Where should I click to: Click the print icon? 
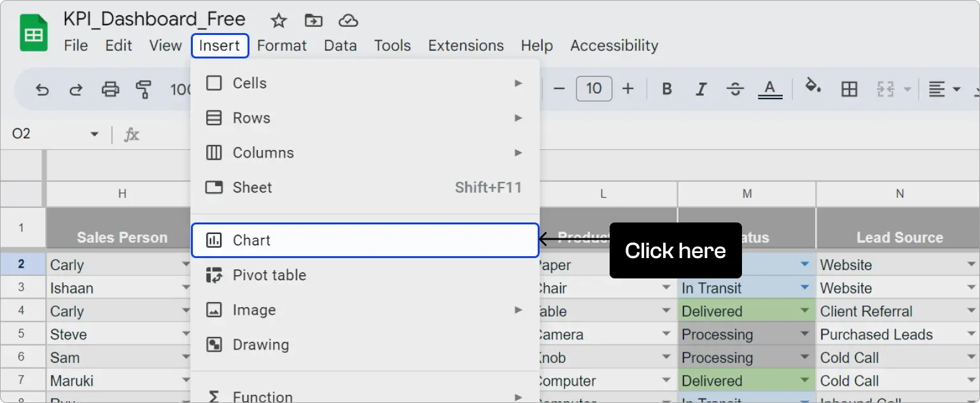pos(110,89)
